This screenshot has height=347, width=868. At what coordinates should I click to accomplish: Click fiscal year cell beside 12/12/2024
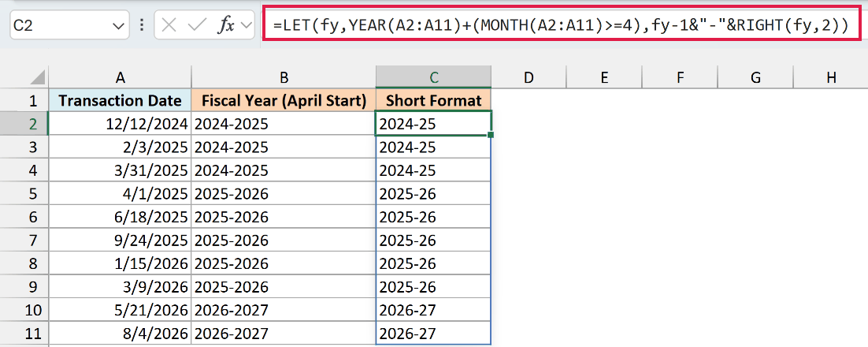point(284,124)
